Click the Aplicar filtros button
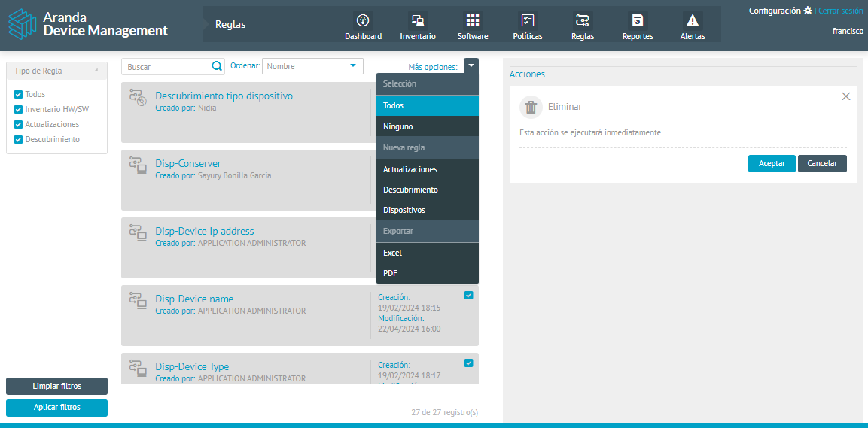This screenshot has width=868, height=428. pos(57,408)
